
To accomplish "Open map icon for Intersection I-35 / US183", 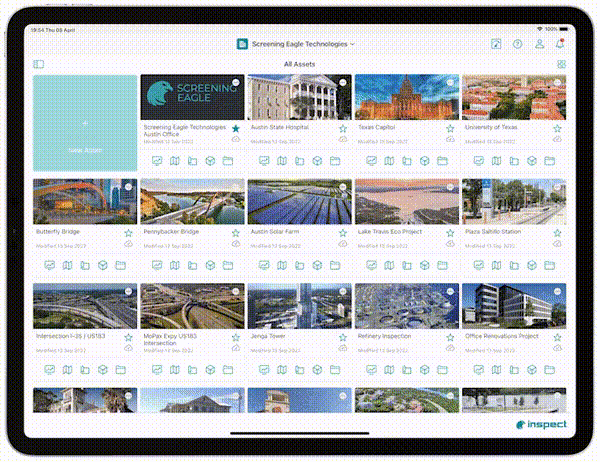I will coord(67,369).
